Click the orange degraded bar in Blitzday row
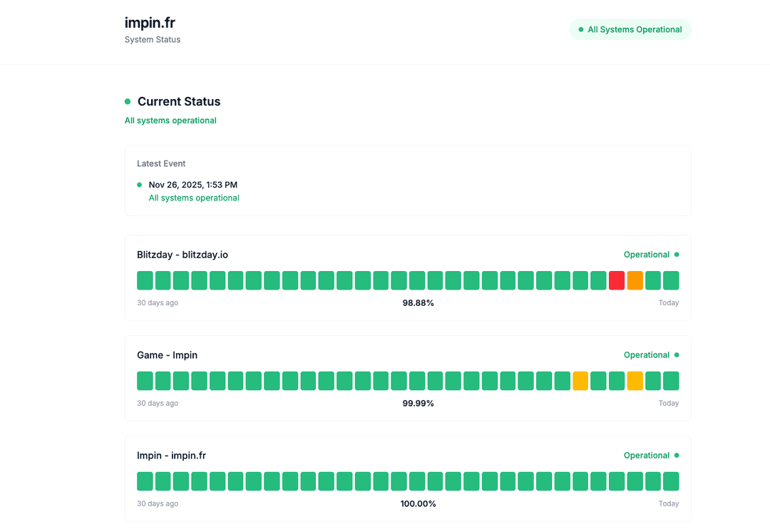Viewport: 770px width, 532px height. point(635,280)
